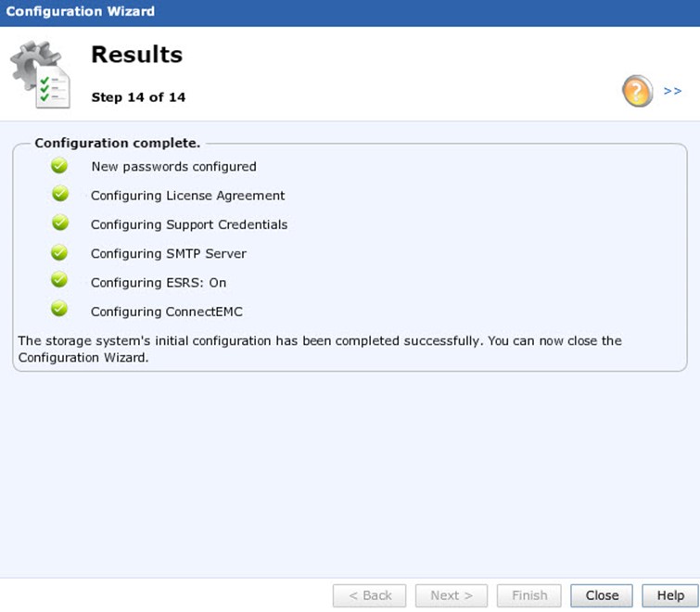Click green check beside Configuring ConnectEMC
The image size is (700, 612).
tap(59, 309)
